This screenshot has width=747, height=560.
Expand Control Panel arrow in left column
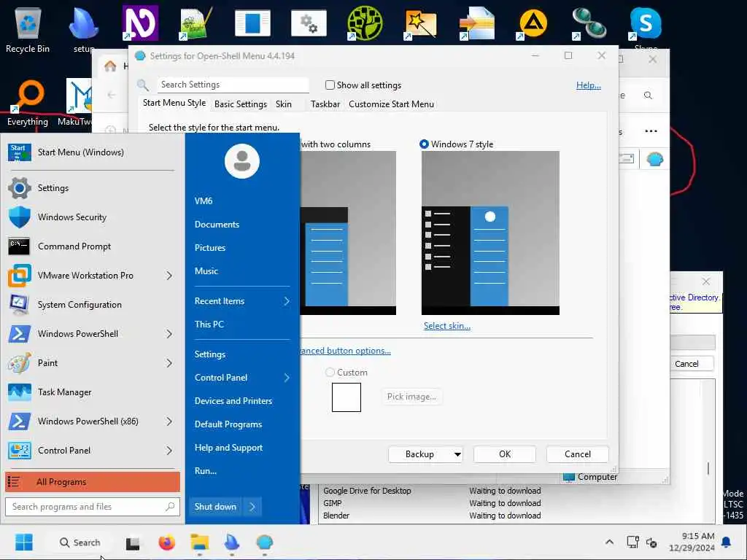point(169,451)
